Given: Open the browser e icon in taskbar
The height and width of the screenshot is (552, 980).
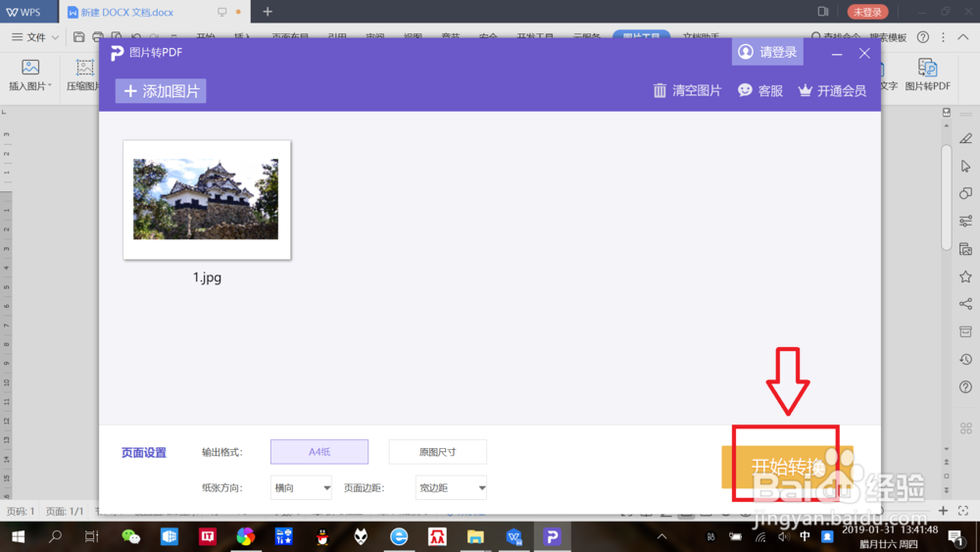Looking at the screenshot, I should coord(399,536).
